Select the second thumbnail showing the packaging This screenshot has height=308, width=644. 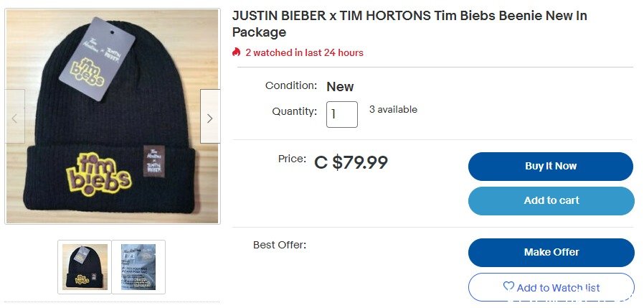point(138,267)
